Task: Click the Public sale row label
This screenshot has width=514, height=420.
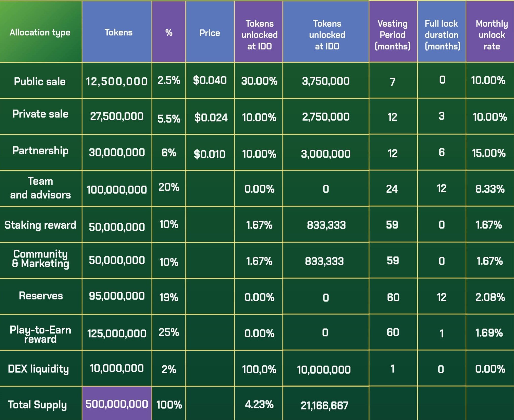Action: click(x=40, y=81)
